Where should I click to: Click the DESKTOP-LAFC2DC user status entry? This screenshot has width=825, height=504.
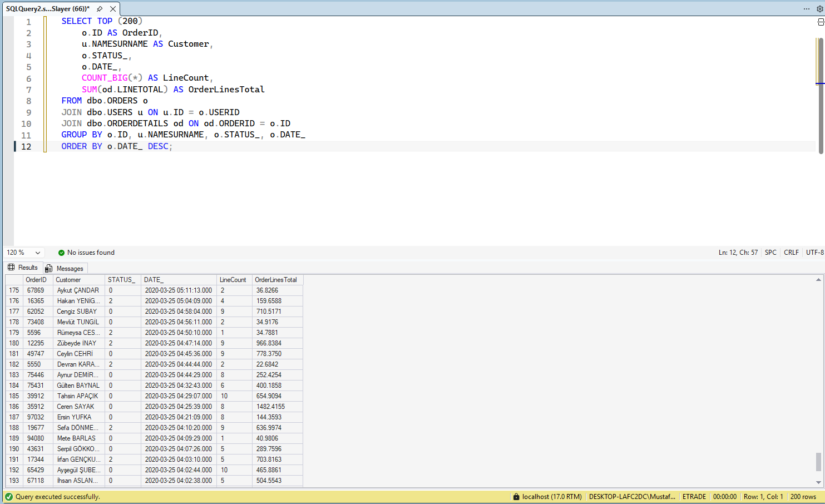(x=632, y=497)
